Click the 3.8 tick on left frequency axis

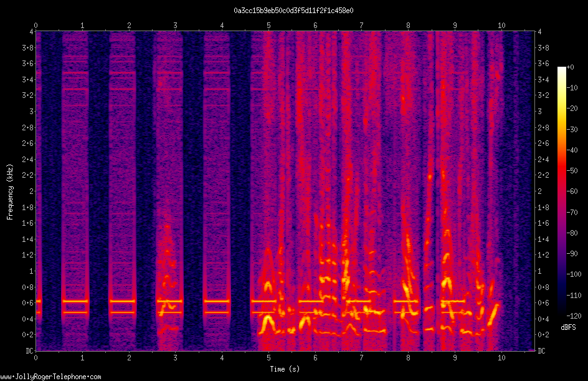(28, 47)
